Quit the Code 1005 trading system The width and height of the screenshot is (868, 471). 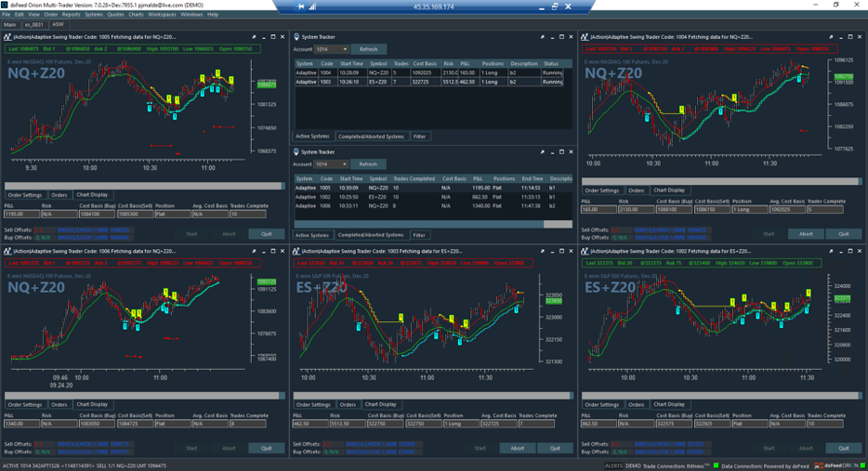(x=267, y=234)
